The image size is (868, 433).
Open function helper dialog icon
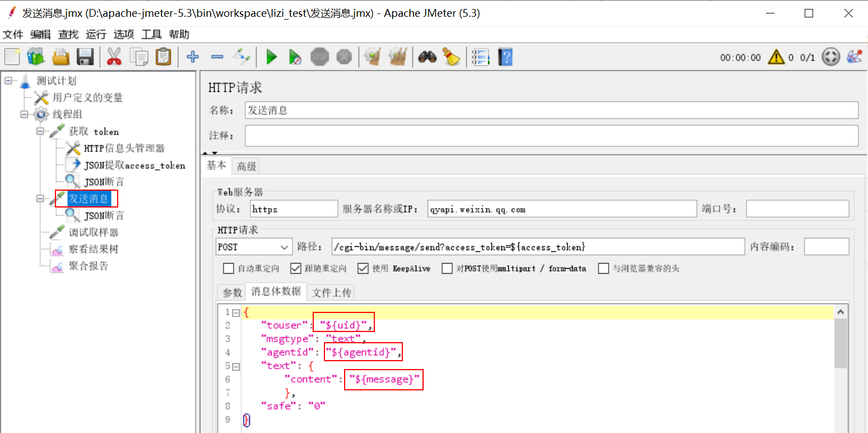(x=480, y=57)
